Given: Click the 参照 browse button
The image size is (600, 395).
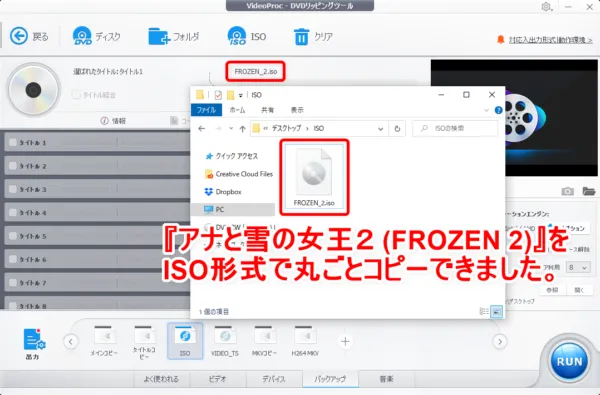Looking at the screenshot, I should (552, 290).
